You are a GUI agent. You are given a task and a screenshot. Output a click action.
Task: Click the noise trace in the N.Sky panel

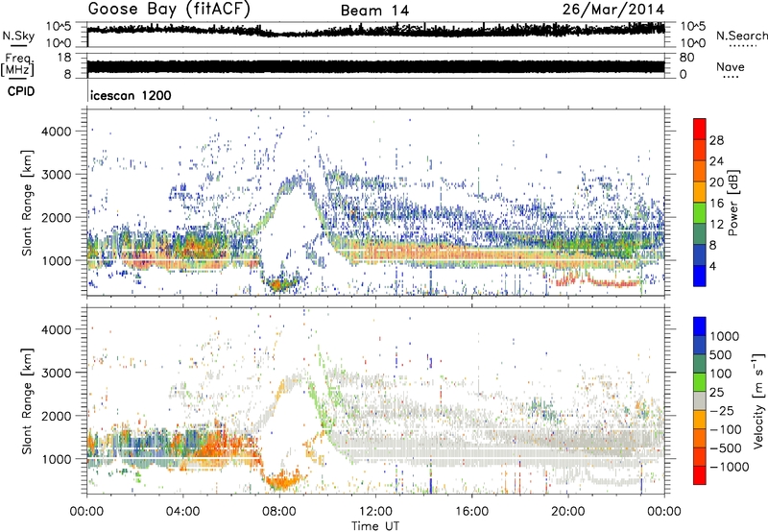pyautogui.click(x=375, y=31)
